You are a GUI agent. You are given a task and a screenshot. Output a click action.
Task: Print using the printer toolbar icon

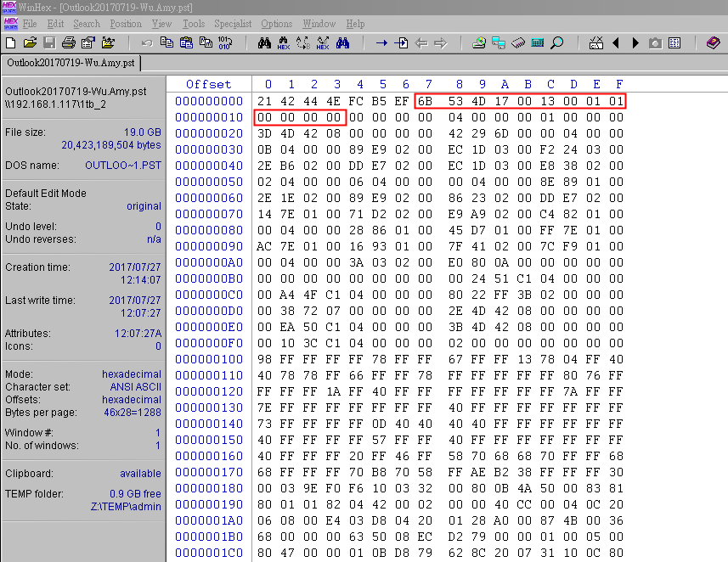(x=69, y=43)
